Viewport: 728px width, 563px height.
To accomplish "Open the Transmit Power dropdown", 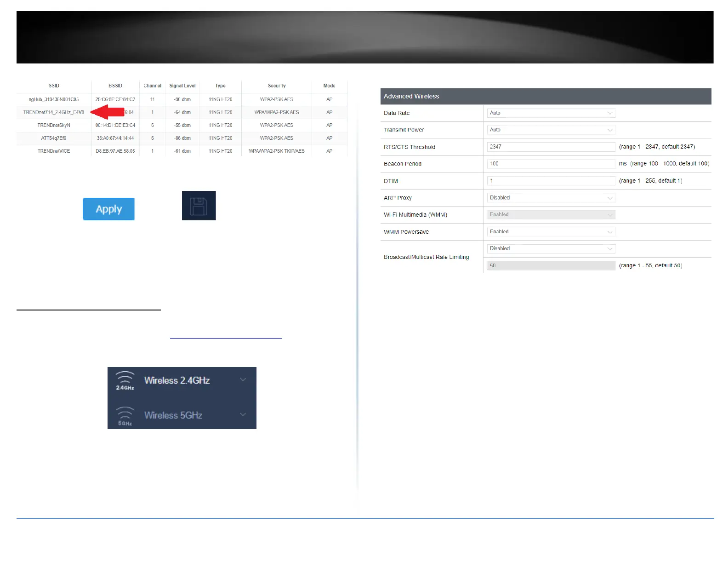I will point(551,130).
